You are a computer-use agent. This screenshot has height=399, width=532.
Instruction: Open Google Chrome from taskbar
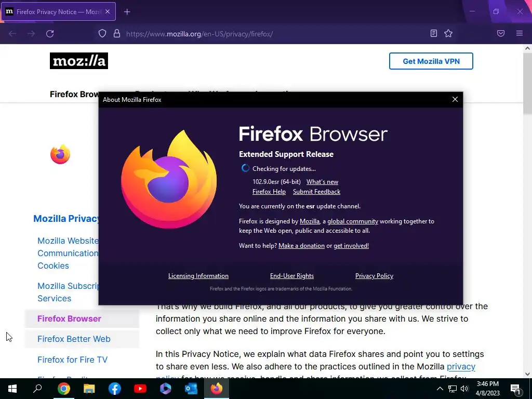point(63,389)
